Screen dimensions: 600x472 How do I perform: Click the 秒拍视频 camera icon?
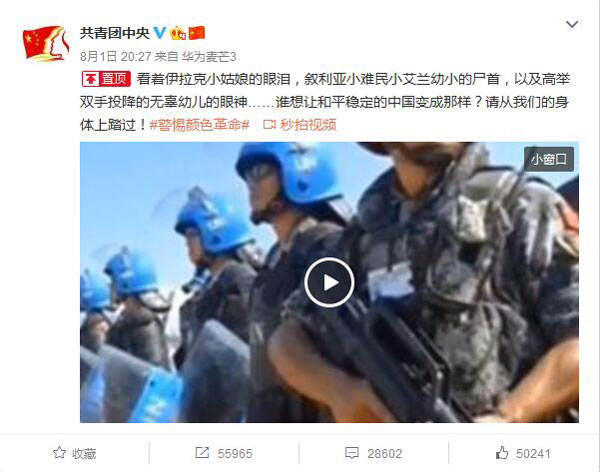tap(269, 125)
